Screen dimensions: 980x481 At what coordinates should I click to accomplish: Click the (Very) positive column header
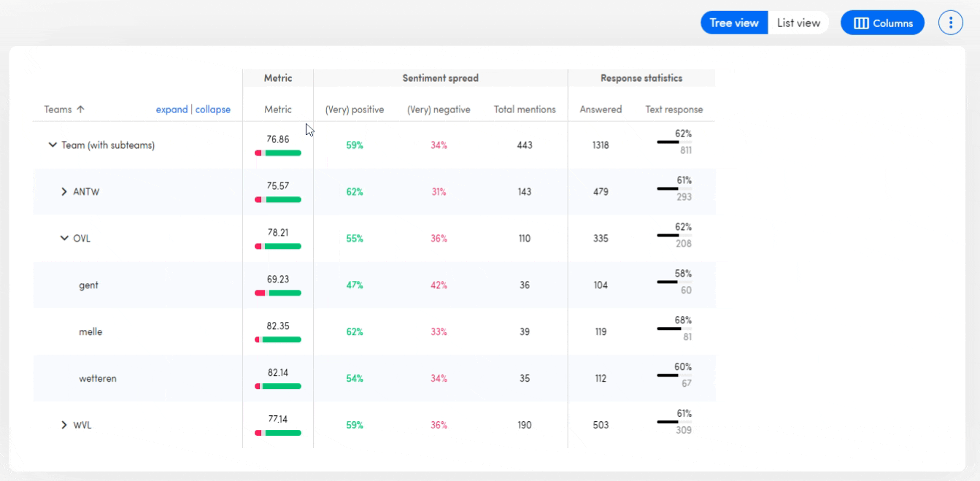click(354, 109)
